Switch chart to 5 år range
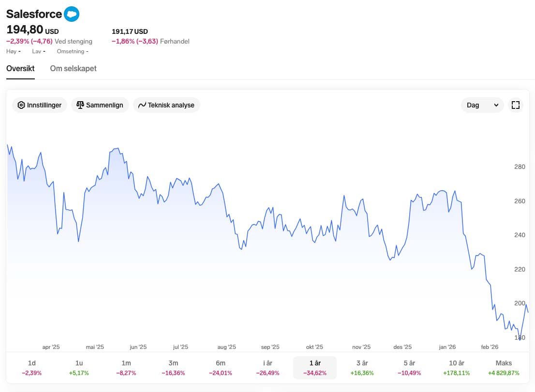 coord(409,368)
